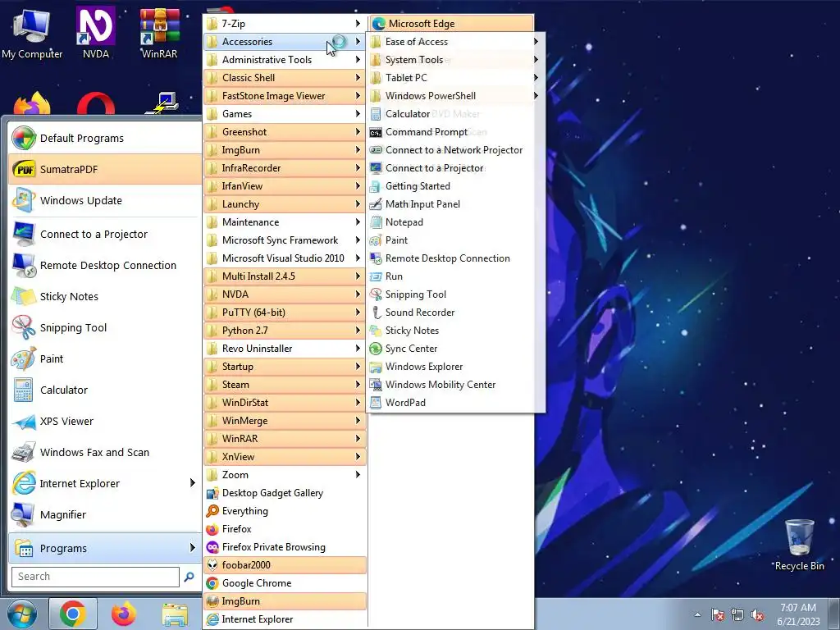
Task: Click the muted volume tray icon
Action: coord(757,615)
